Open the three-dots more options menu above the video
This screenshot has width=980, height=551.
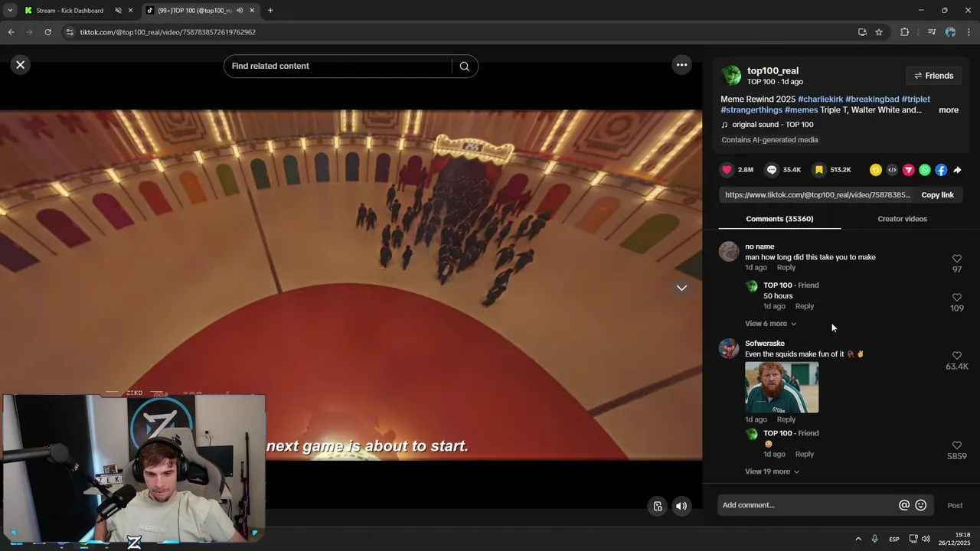[x=681, y=65]
